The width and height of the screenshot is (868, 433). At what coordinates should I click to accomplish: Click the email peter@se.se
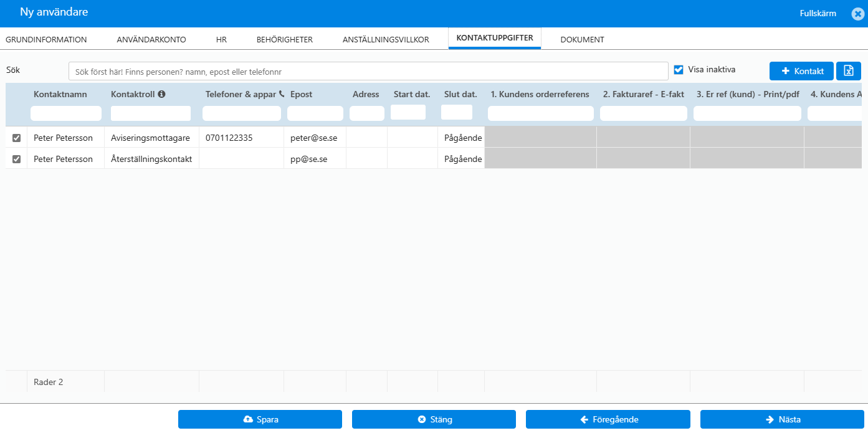coord(313,138)
